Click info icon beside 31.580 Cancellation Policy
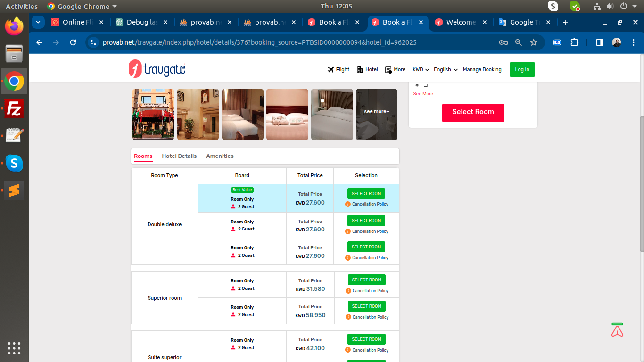Screen dimensions: 644x362 [348, 291]
